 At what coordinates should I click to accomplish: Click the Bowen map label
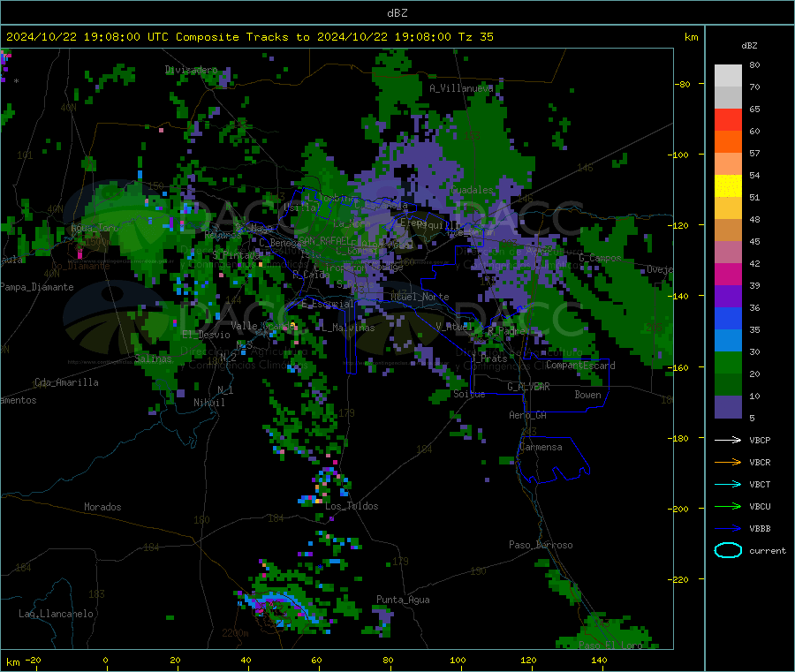pos(587,395)
